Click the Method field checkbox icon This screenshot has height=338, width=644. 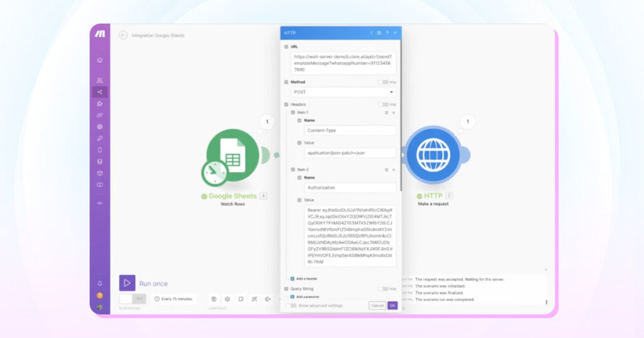286,82
